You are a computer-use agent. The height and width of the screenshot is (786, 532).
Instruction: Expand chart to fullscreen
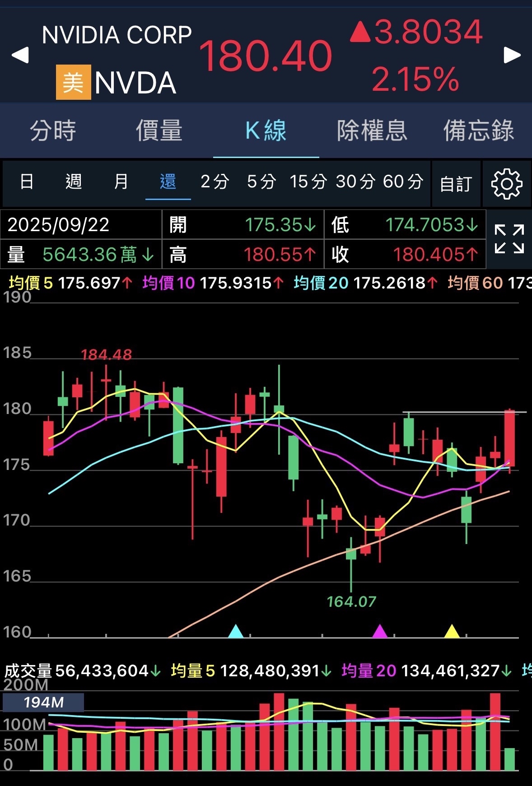coord(509,239)
